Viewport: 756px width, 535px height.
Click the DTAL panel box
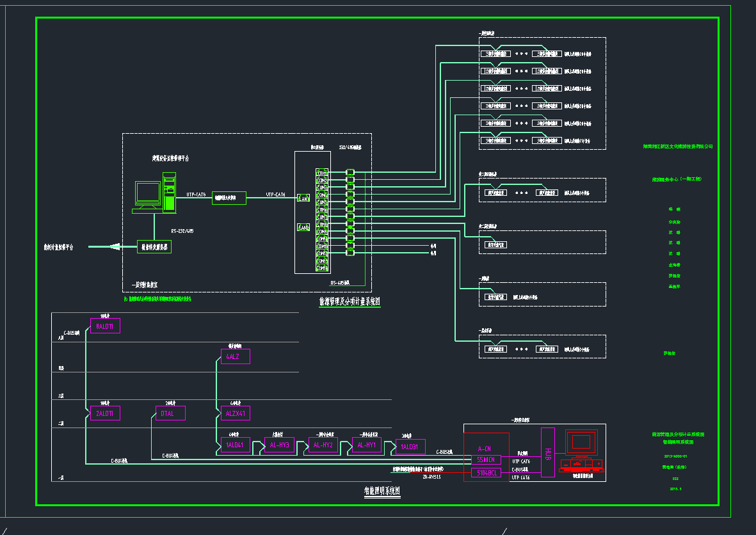tap(170, 413)
